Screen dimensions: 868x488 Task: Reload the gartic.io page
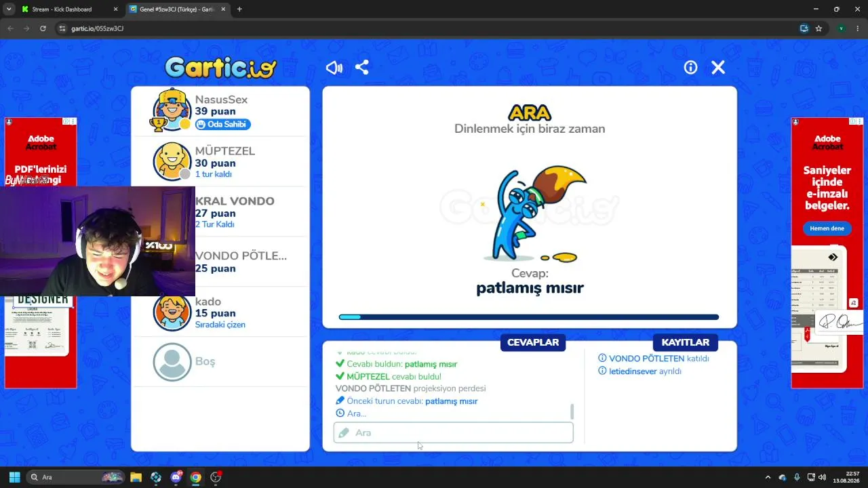[x=43, y=28]
